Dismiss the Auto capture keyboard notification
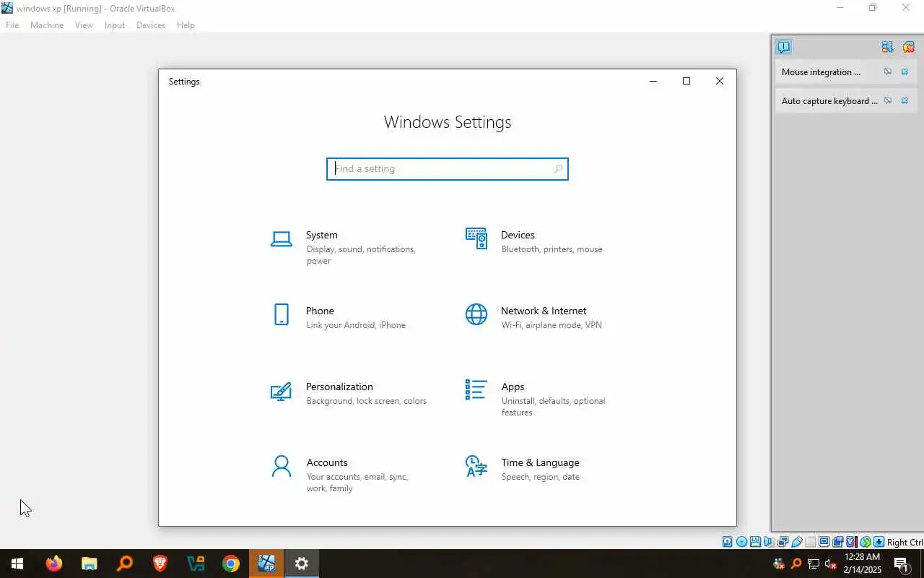 pos(905,100)
